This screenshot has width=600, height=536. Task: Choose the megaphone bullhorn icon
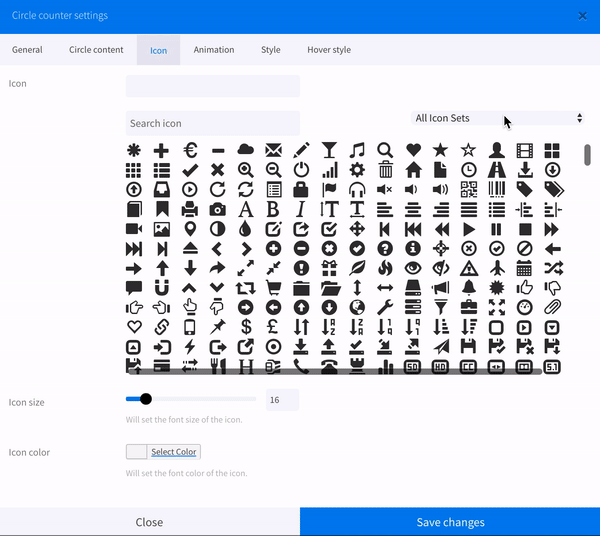(440, 288)
